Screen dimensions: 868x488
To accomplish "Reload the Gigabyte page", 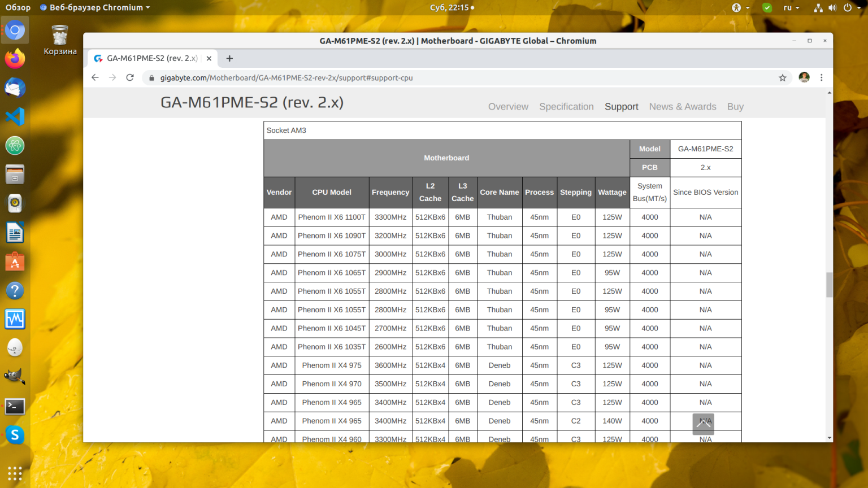I will point(130,77).
